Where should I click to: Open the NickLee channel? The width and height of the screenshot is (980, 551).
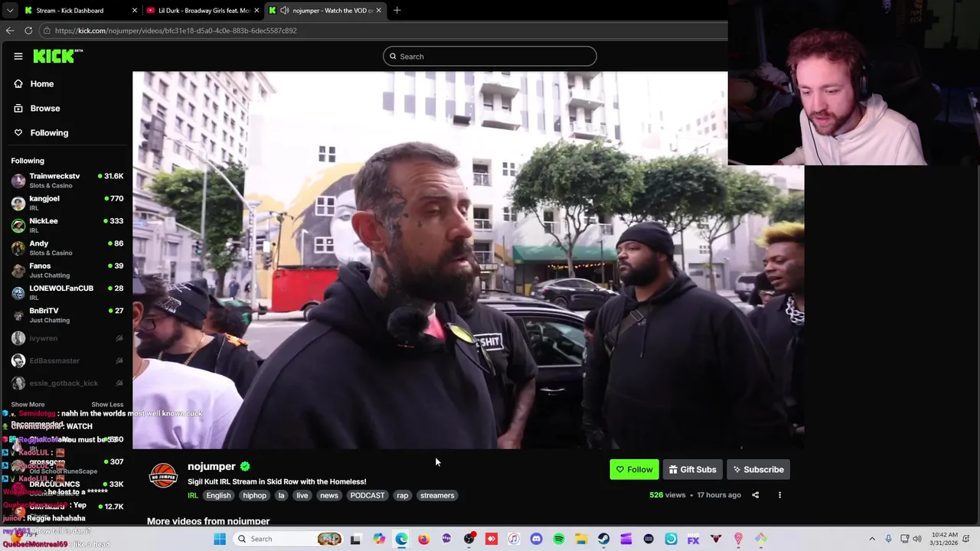tap(67, 225)
